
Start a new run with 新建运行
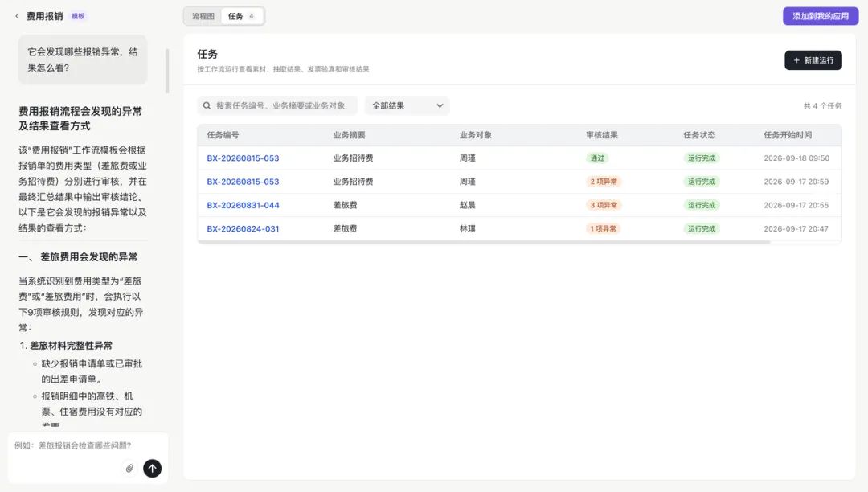coord(813,60)
